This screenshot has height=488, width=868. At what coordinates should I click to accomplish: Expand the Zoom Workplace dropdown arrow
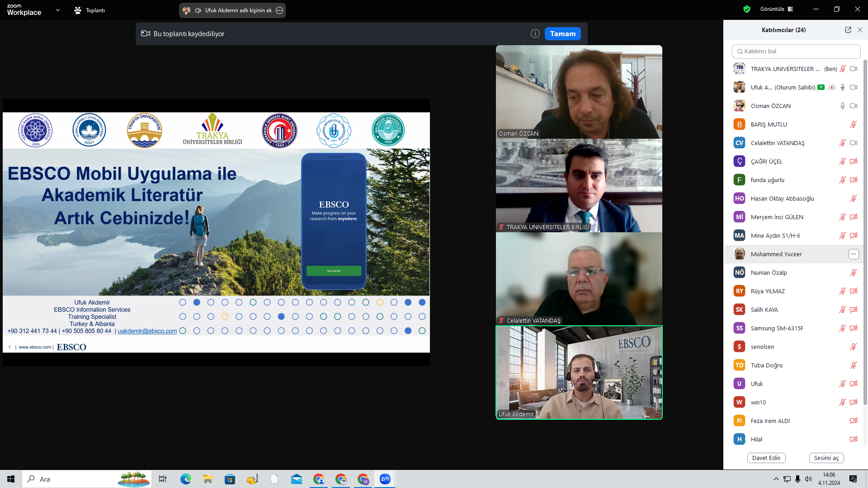click(57, 10)
